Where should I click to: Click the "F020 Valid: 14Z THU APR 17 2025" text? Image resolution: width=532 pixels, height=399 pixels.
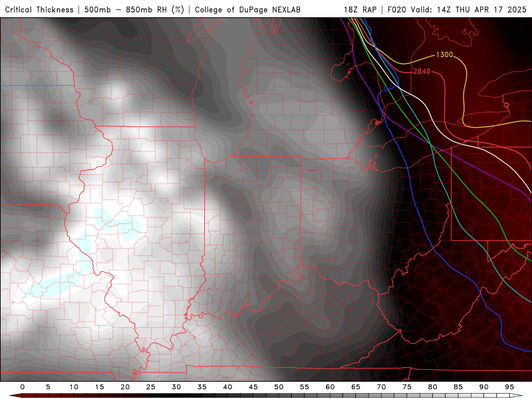(x=457, y=9)
